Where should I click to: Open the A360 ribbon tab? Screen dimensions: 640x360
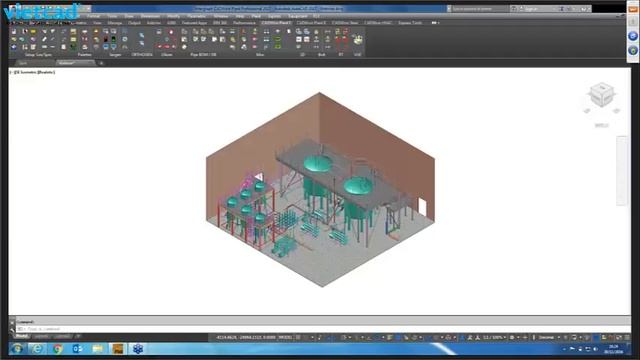coord(171,22)
